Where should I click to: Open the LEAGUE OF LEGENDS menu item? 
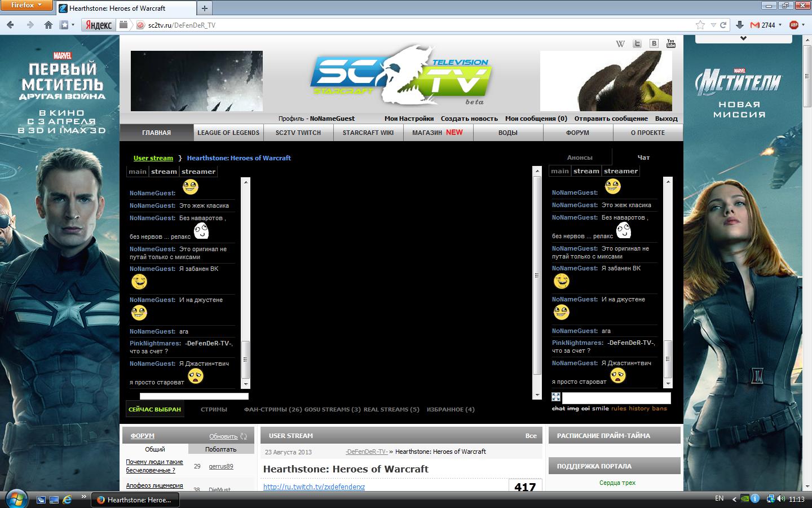tap(228, 133)
